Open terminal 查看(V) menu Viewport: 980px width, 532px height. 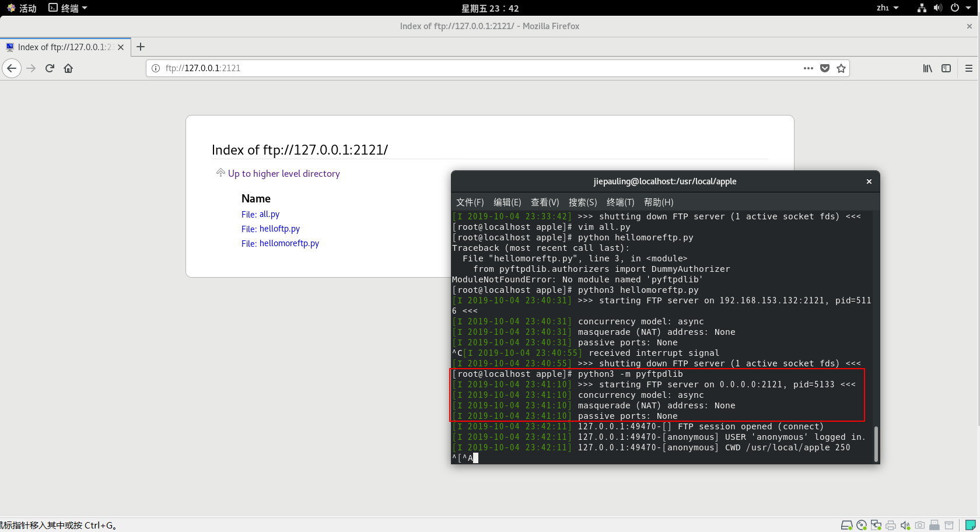click(545, 202)
